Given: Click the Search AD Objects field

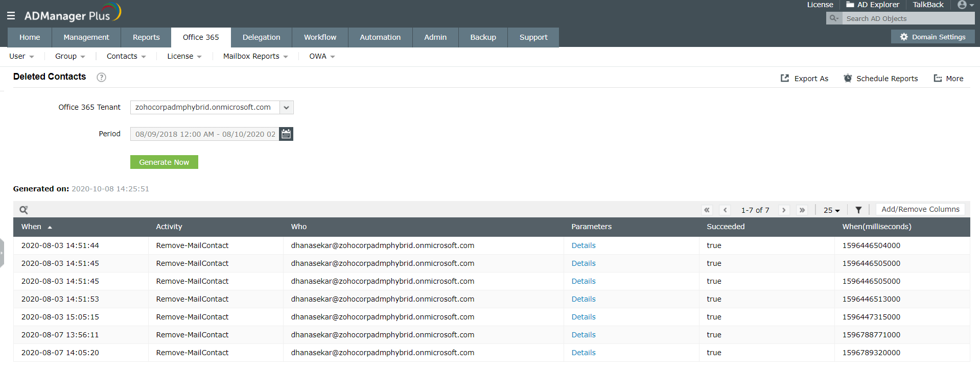Looking at the screenshot, I should click(x=908, y=18).
